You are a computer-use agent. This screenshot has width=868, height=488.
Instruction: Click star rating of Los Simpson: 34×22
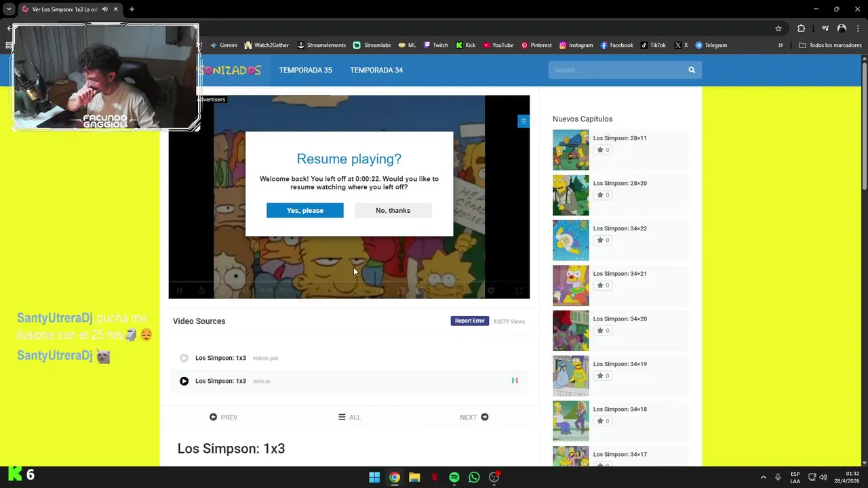coord(603,240)
